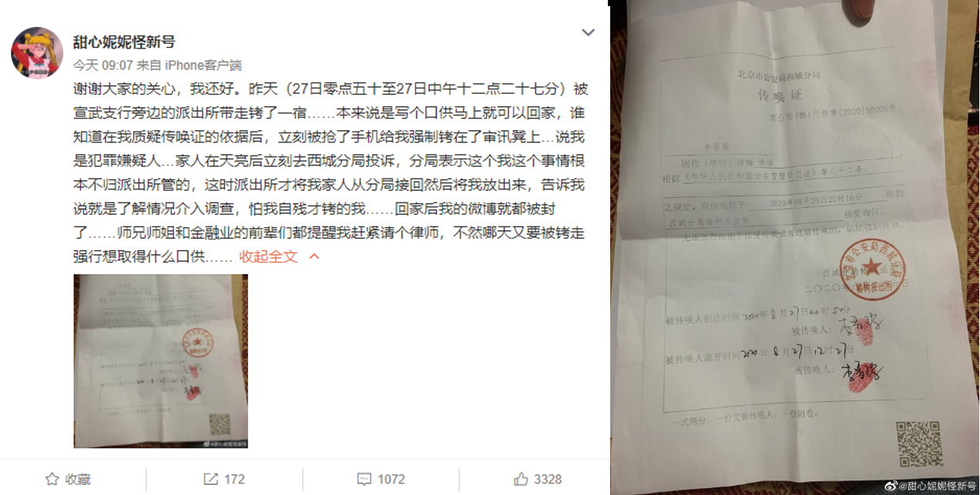
Task: Click the 收藏 favorite label
Action: point(78,479)
